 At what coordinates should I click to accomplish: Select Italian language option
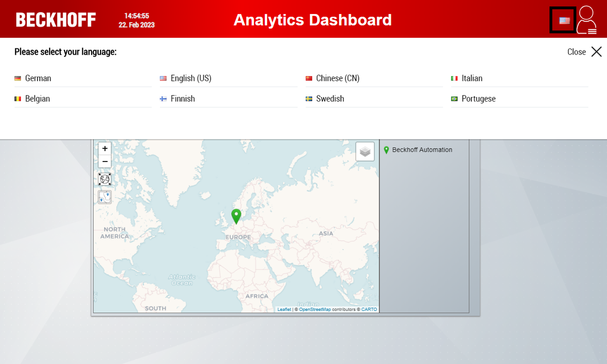tap(473, 78)
